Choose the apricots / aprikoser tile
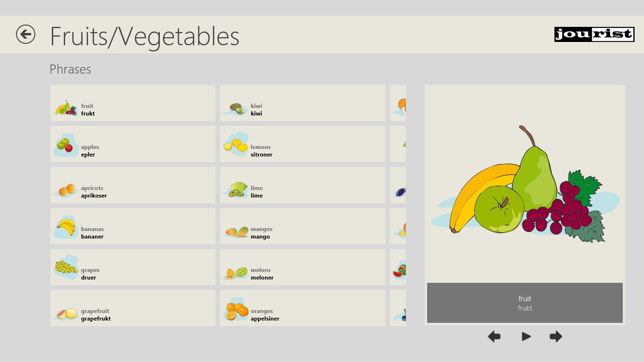 [x=133, y=185]
